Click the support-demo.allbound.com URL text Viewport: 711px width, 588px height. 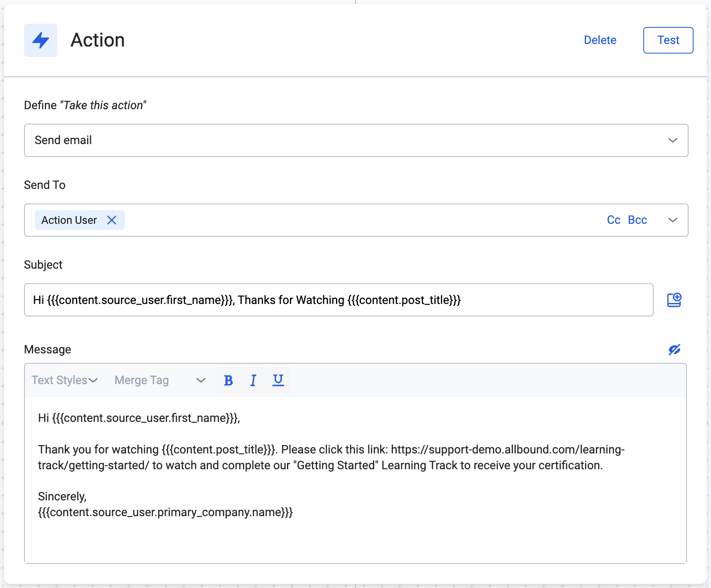click(331, 457)
